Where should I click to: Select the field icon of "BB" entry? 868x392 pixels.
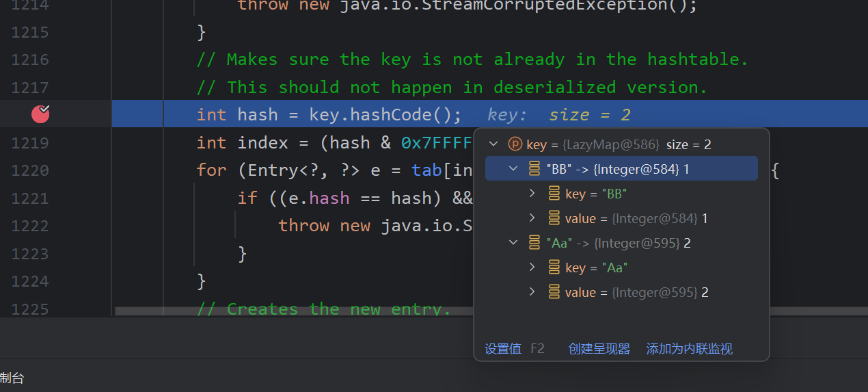(x=535, y=169)
